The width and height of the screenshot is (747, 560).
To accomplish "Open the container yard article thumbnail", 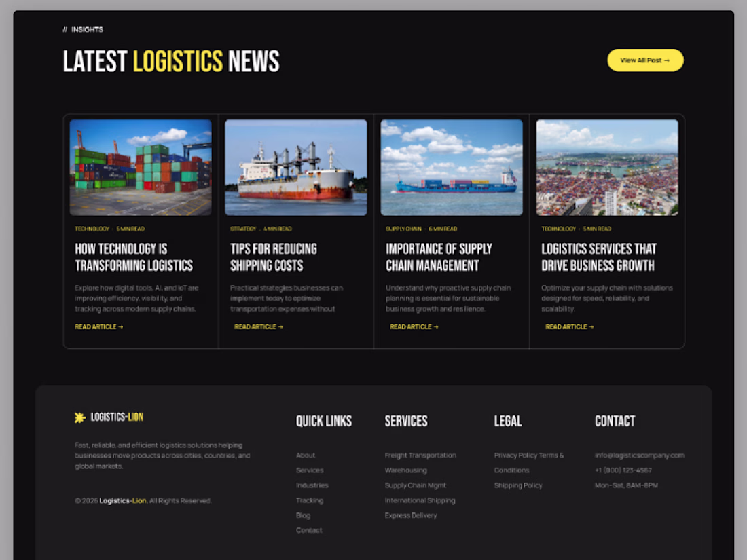I will (141, 168).
